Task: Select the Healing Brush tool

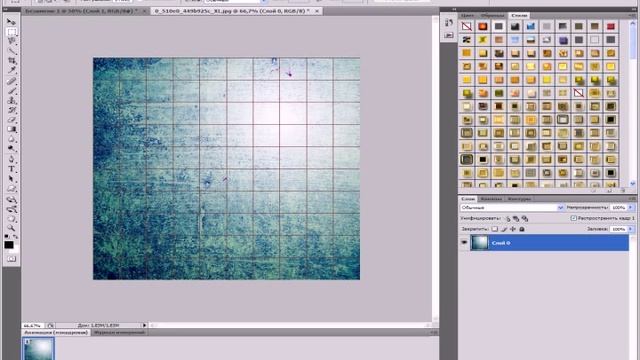Action: pyautogui.click(x=11, y=81)
